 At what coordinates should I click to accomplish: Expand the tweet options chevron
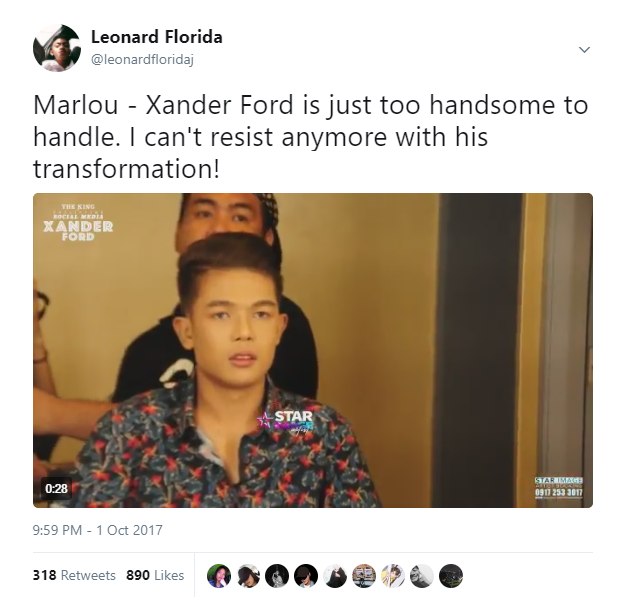coord(584,50)
